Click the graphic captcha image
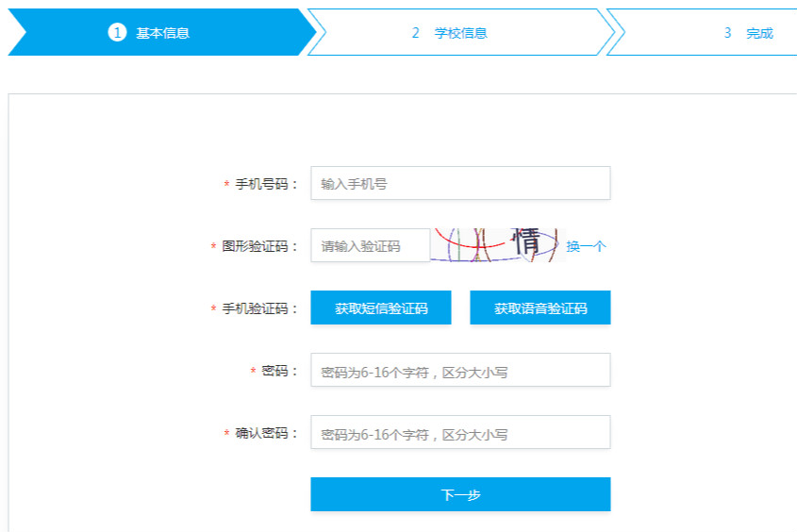797x532 pixels. [496, 245]
